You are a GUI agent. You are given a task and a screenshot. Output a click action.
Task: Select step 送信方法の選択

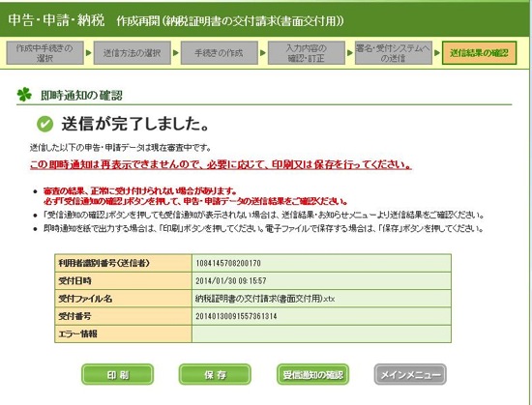click(x=132, y=53)
